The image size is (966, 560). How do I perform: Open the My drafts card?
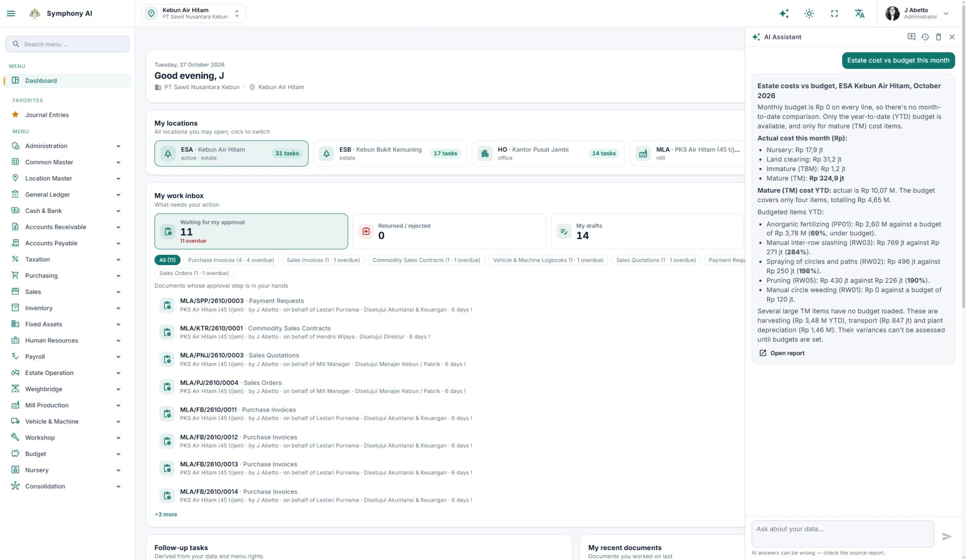click(647, 231)
